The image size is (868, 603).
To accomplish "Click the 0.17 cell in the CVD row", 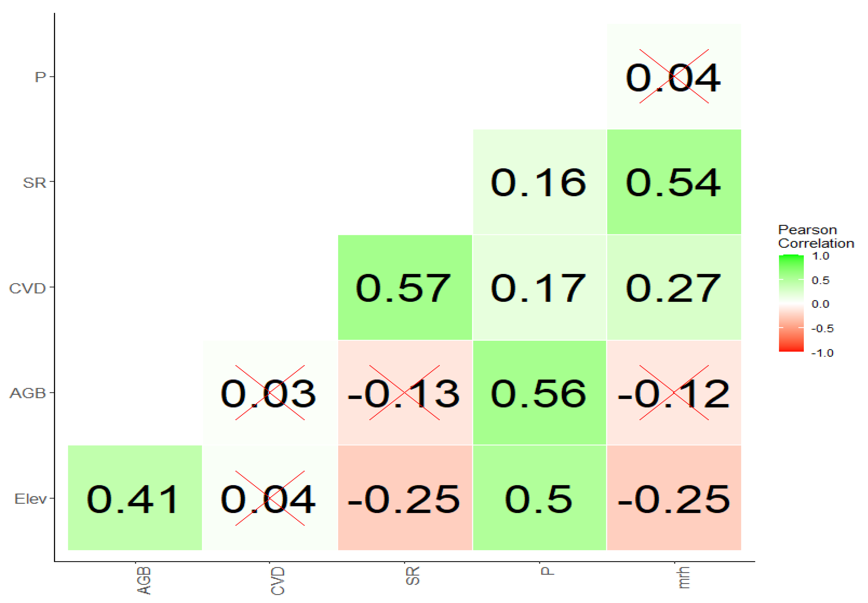I will click(539, 287).
